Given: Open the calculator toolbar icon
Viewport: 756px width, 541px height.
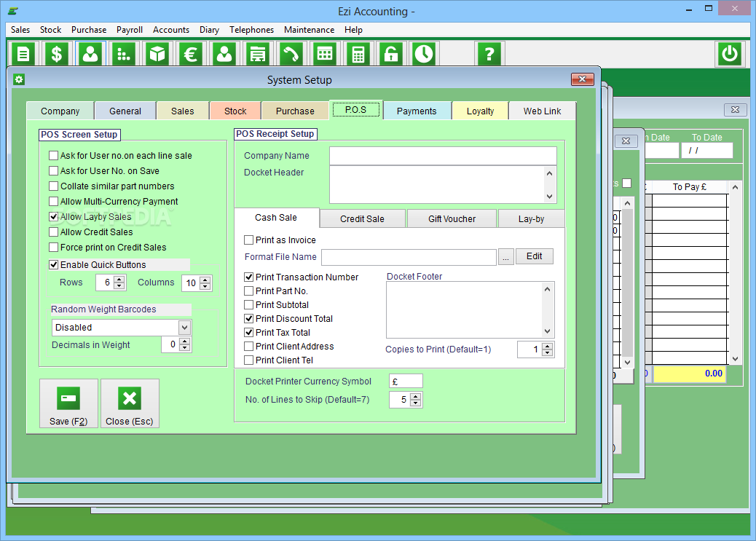Looking at the screenshot, I should (x=358, y=54).
